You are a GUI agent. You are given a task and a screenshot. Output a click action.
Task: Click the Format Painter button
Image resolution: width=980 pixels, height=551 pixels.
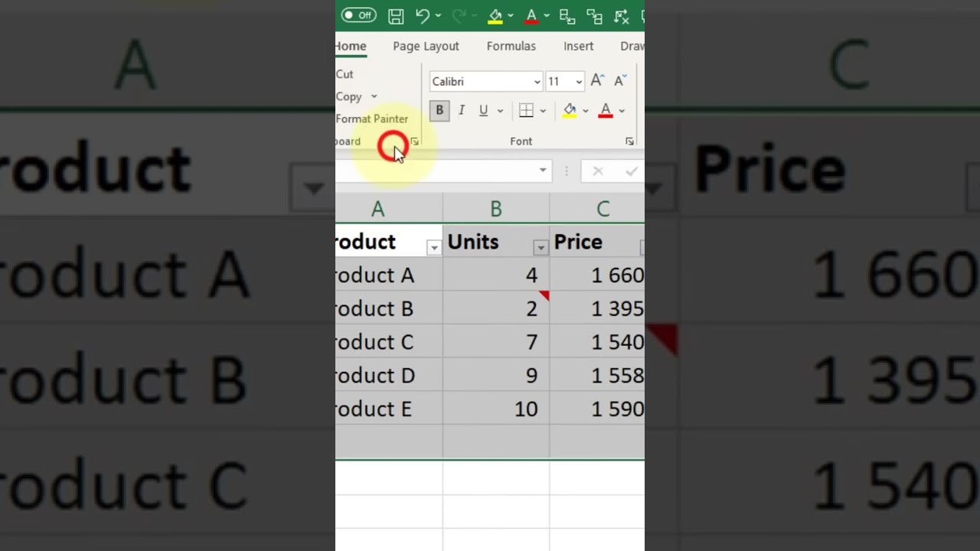point(372,119)
